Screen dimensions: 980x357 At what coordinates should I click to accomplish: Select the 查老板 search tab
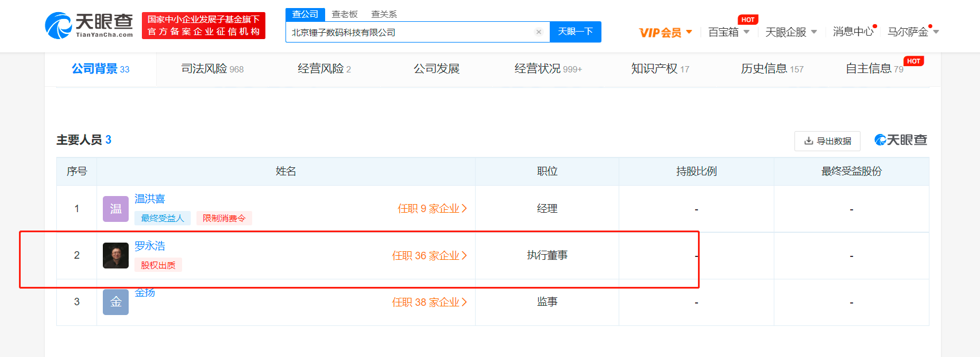345,14
